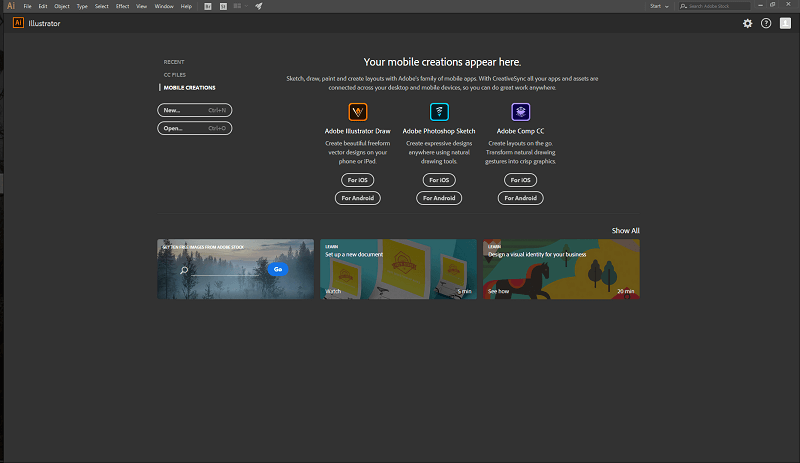Open the Arrange Documents grid icon
Viewport: 800px width, 463px height.
click(237, 6)
